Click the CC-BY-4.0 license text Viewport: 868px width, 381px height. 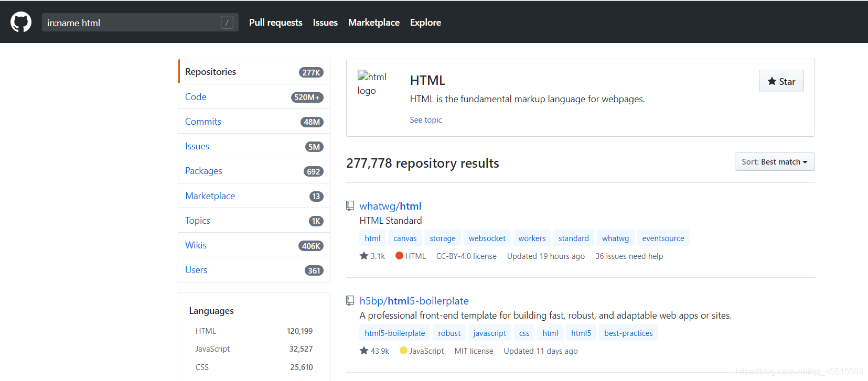[466, 256]
